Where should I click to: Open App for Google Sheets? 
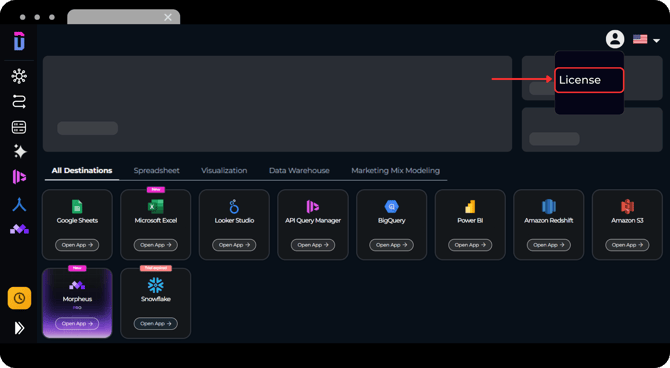click(x=77, y=245)
